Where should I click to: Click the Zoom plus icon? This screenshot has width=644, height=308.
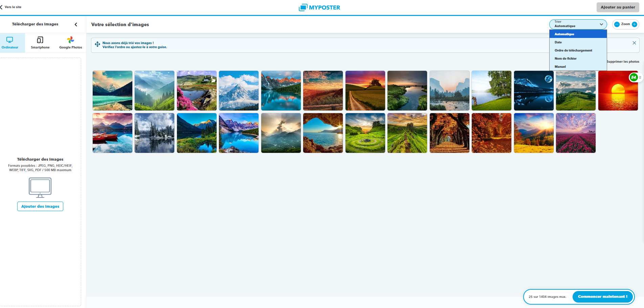pyautogui.click(x=635, y=24)
